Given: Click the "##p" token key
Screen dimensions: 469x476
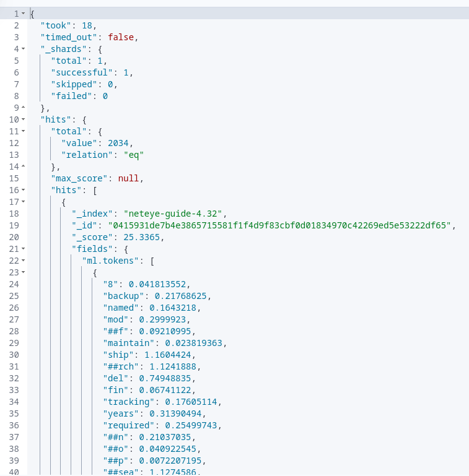Looking at the screenshot, I should (x=115, y=461).
